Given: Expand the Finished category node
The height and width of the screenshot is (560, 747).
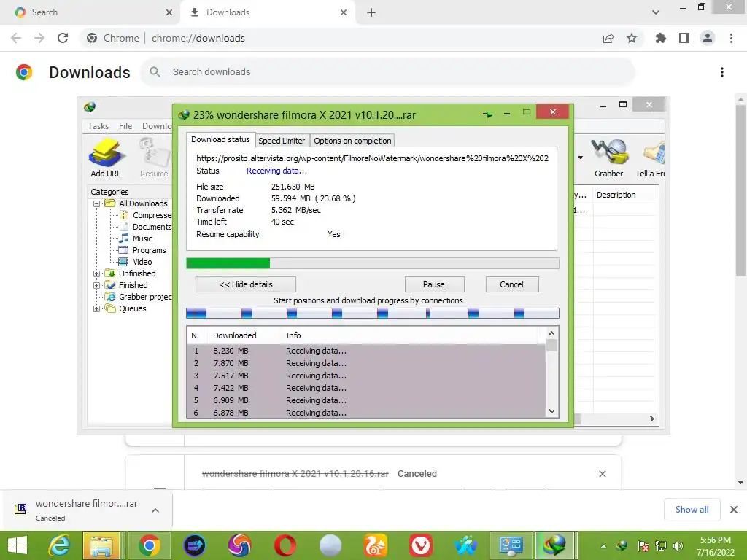Looking at the screenshot, I should pyautogui.click(x=96, y=285).
